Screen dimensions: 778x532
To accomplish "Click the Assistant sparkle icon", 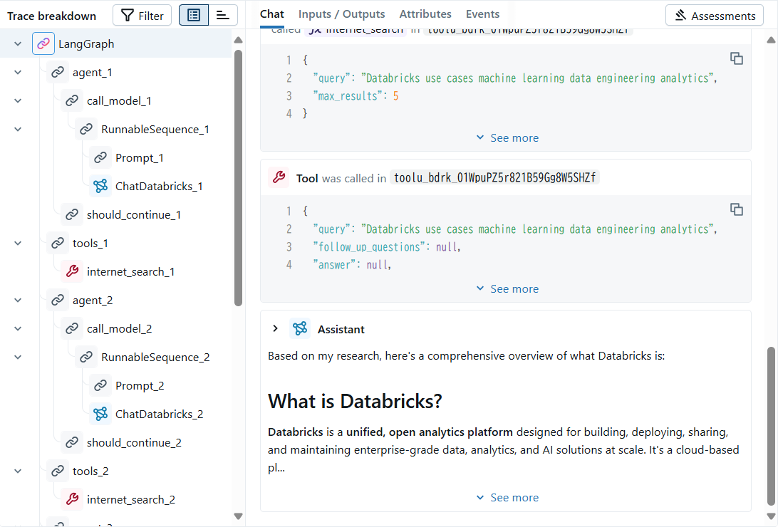I will pyautogui.click(x=300, y=328).
